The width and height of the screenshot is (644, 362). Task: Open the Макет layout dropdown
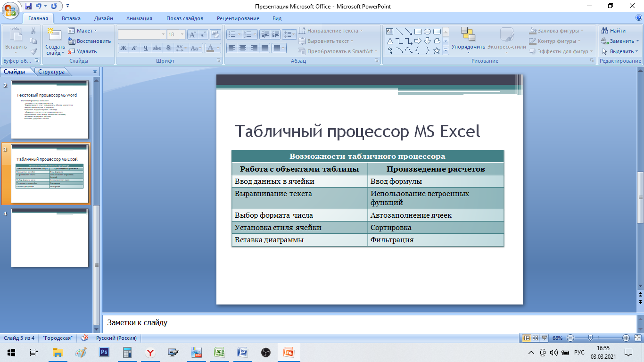point(83,31)
